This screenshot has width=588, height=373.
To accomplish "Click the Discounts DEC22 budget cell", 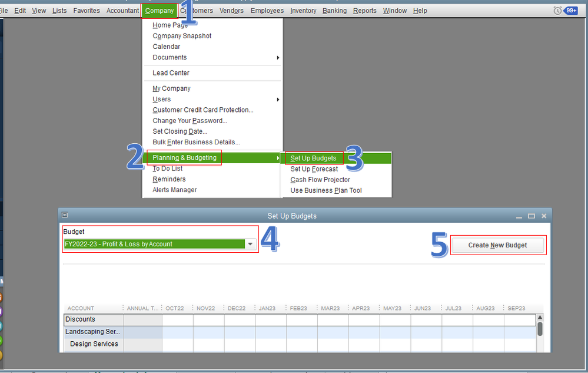I will coord(240,320).
